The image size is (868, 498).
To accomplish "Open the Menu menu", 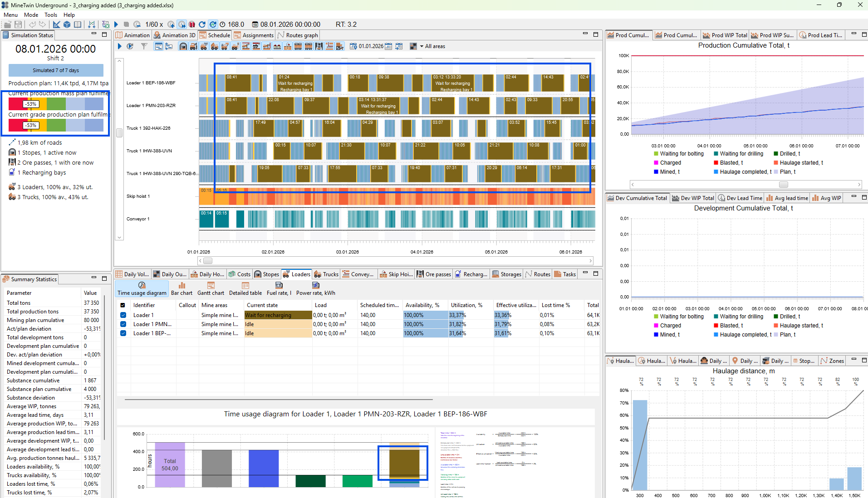I will click(x=11, y=15).
